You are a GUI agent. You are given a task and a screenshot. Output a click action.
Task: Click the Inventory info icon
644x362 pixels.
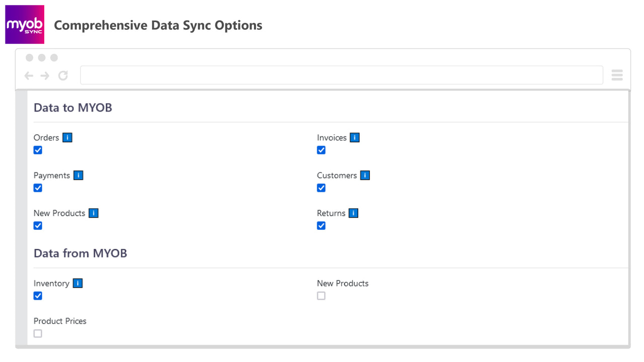coord(78,283)
